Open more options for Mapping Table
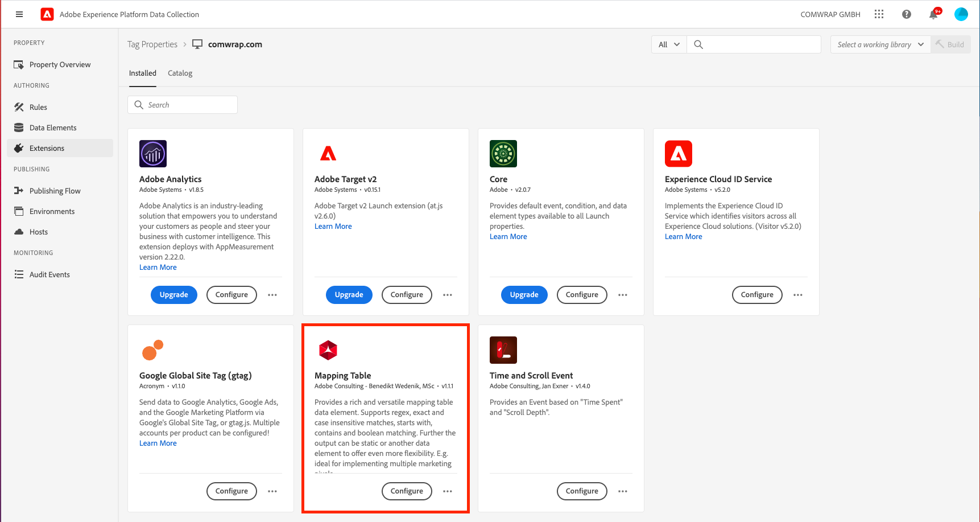The width and height of the screenshot is (980, 522). click(448, 491)
